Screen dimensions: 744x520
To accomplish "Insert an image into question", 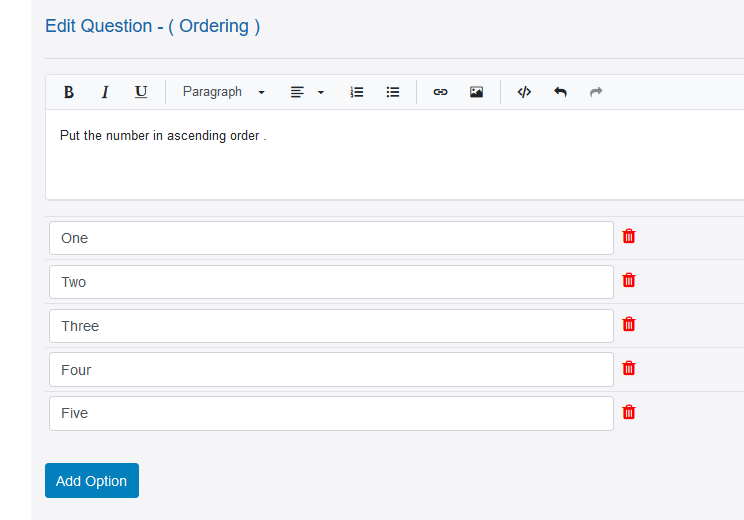I will pyautogui.click(x=476, y=92).
